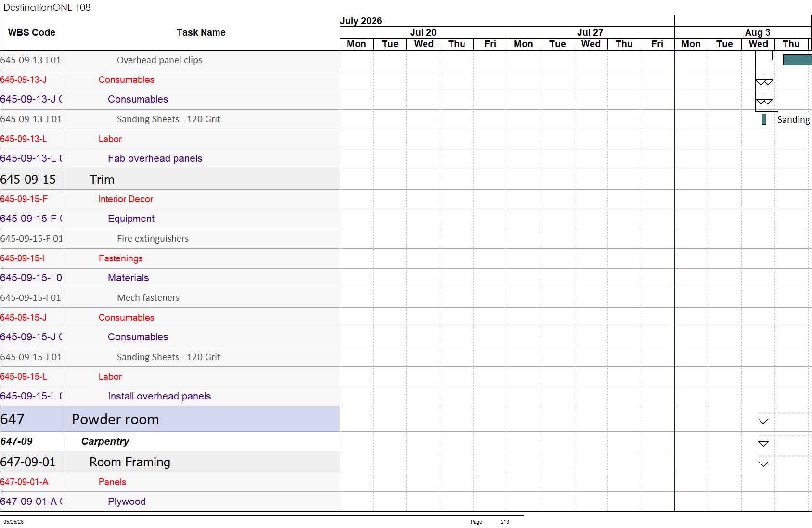Click the WBS Code column header
The width and height of the screenshot is (812, 528).
tap(31, 32)
